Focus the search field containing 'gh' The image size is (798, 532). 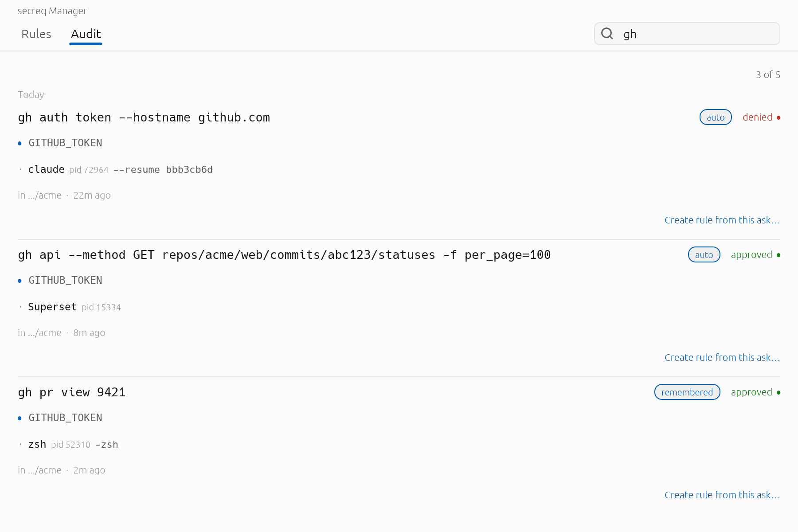click(x=687, y=34)
